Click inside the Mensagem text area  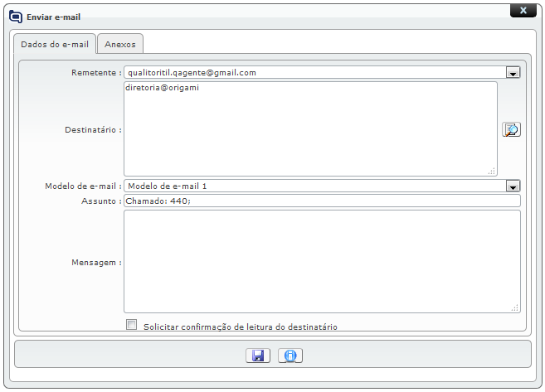pyautogui.click(x=322, y=261)
